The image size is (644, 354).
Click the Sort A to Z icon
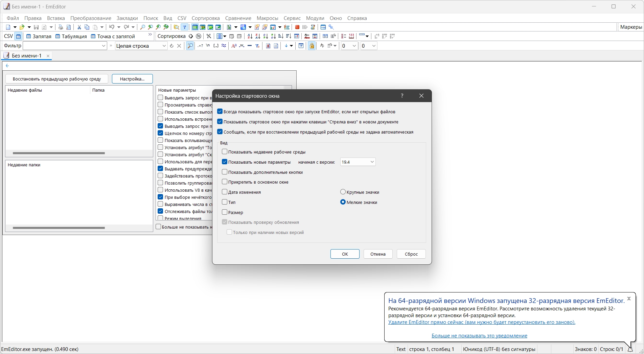pos(250,36)
